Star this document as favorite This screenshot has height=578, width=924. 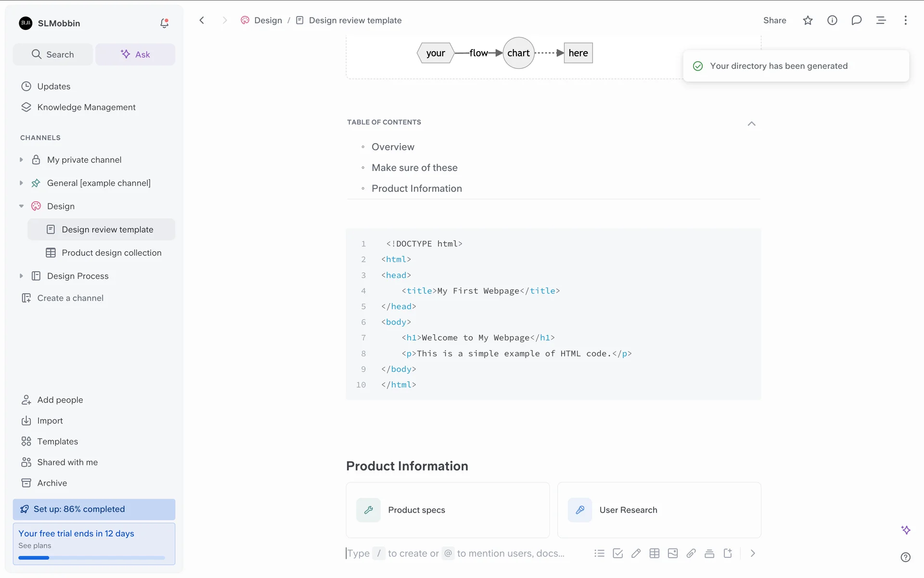tap(808, 20)
